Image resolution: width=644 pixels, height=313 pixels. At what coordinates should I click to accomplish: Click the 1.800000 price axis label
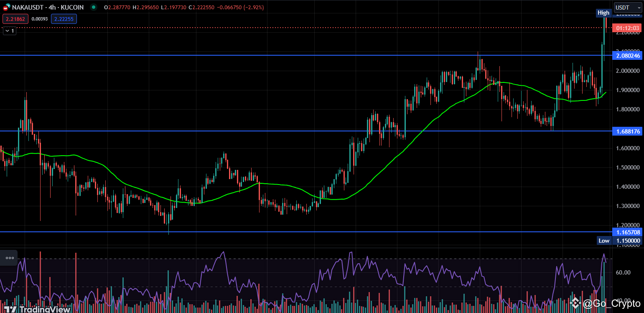pos(628,110)
